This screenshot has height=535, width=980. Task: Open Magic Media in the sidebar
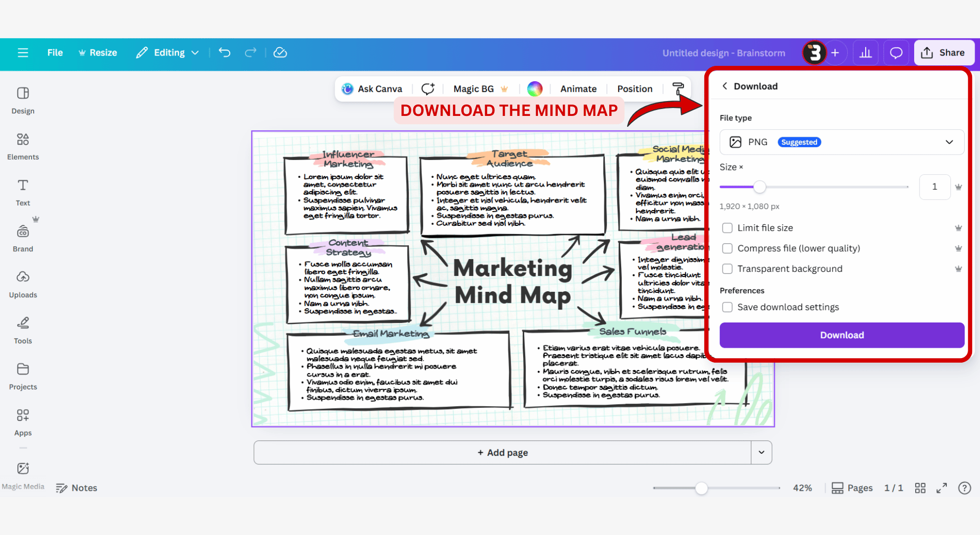click(x=23, y=475)
